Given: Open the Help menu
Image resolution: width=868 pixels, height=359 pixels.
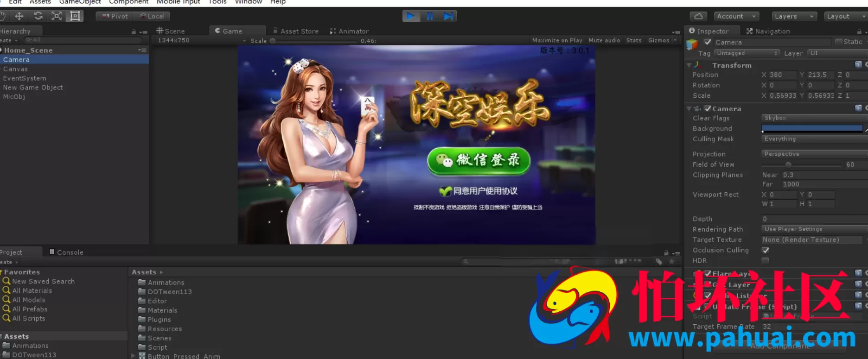Looking at the screenshot, I should pos(278,2).
